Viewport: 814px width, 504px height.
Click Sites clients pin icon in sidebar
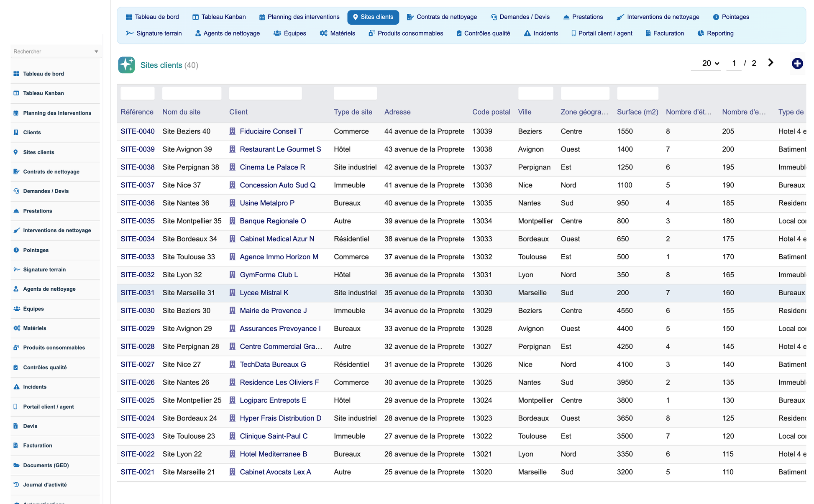(x=16, y=152)
